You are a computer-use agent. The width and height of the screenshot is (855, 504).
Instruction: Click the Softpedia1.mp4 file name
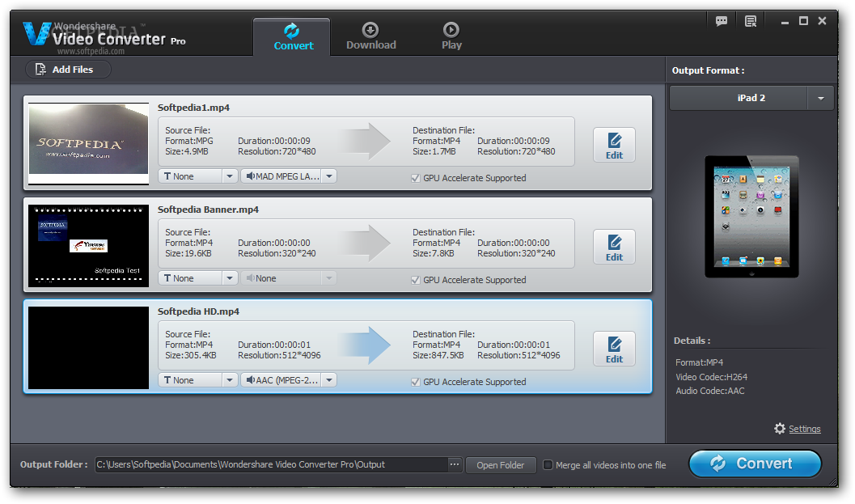point(193,108)
